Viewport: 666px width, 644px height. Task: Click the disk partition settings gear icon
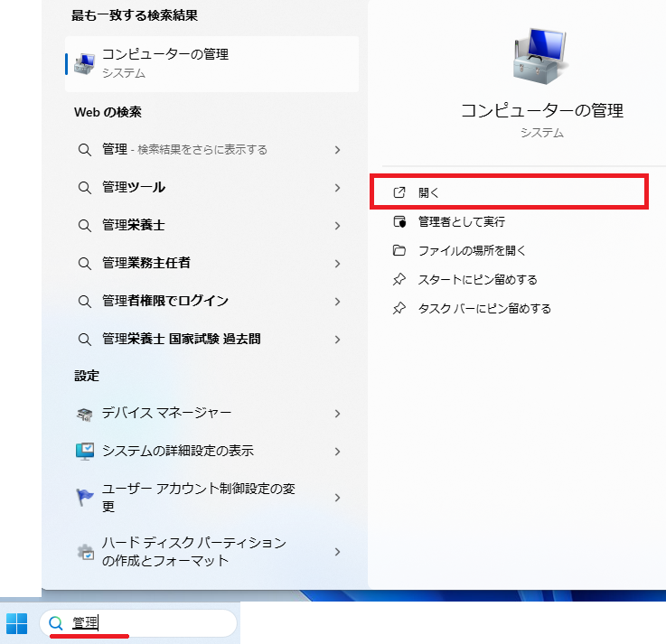tap(85, 552)
